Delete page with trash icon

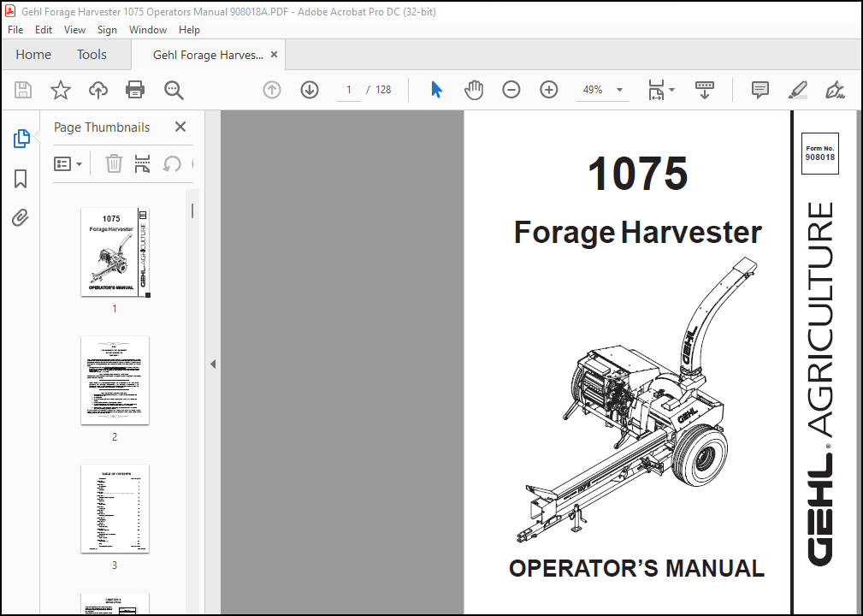pyautogui.click(x=114, y=163)
